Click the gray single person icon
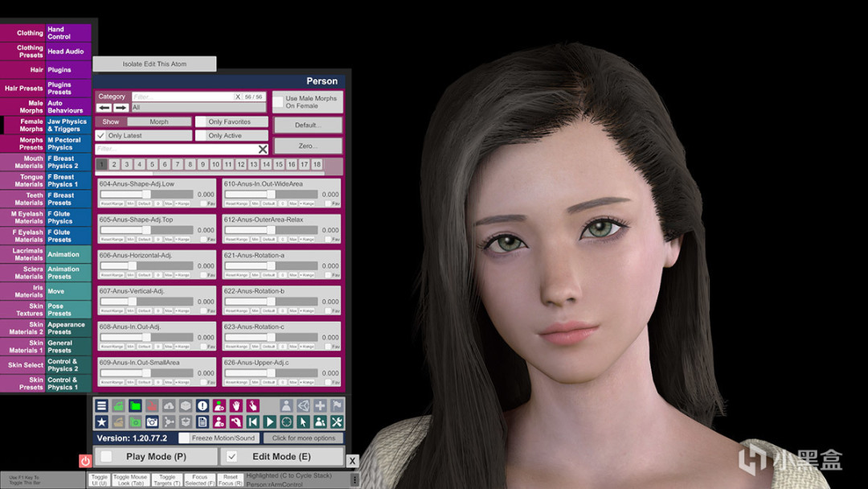 tap(286, 406)
